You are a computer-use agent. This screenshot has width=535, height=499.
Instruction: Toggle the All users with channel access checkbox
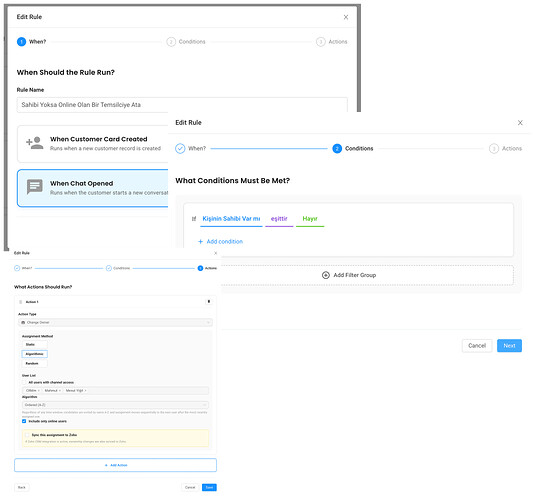(25, 382)
